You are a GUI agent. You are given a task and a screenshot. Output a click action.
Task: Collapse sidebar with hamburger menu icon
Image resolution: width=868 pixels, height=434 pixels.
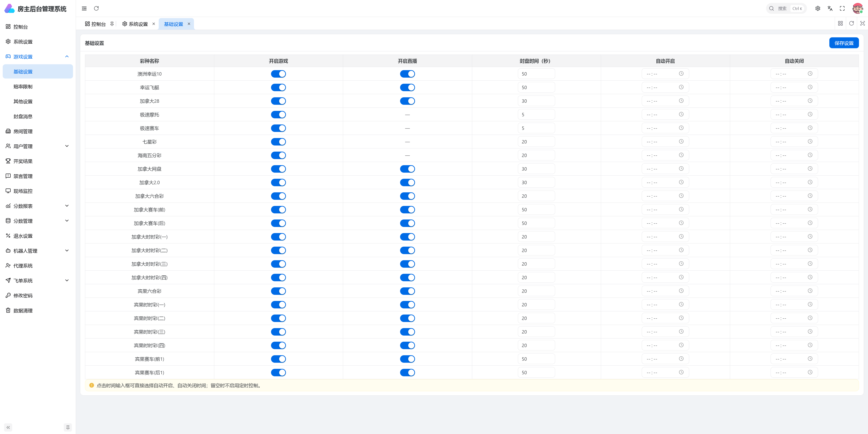pos(84,8)
